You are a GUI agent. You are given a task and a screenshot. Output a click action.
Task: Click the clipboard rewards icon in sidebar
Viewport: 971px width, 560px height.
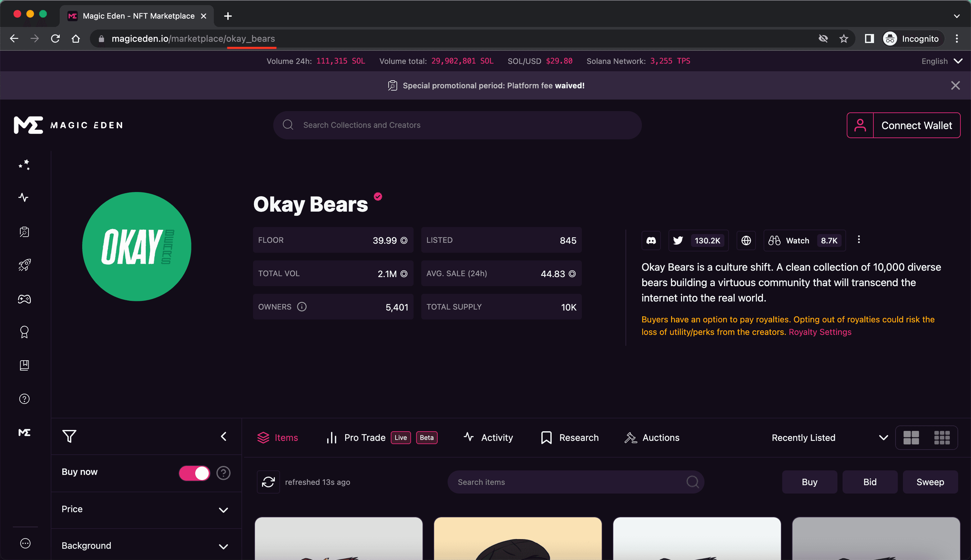coord(24,232)
